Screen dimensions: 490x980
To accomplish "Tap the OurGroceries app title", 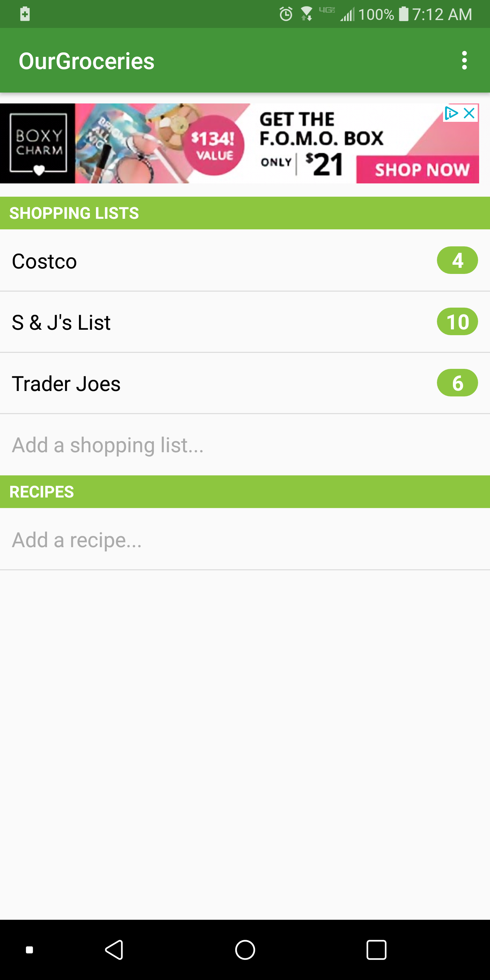I will click(87, 61).
